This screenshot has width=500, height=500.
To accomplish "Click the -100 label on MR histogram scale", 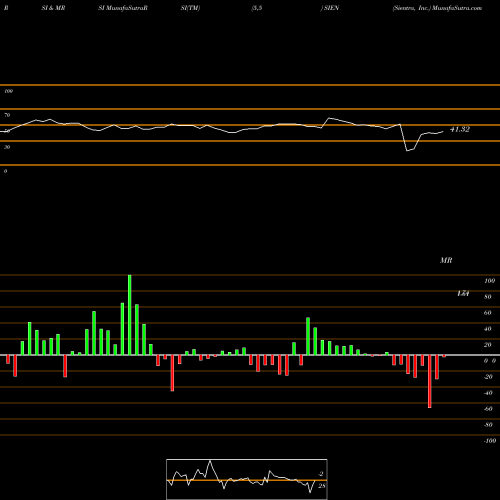I will [x=490, y=441].
